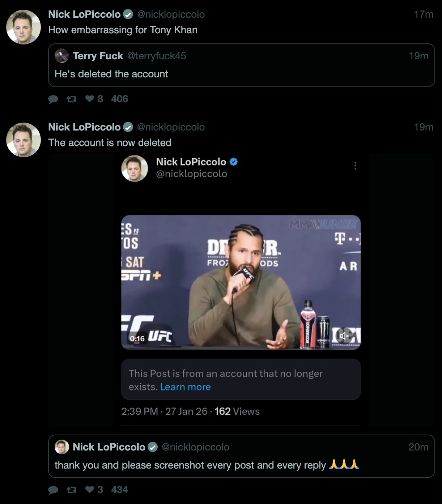
Task: Click reply icon on first post
Action: tap(53, 99)
